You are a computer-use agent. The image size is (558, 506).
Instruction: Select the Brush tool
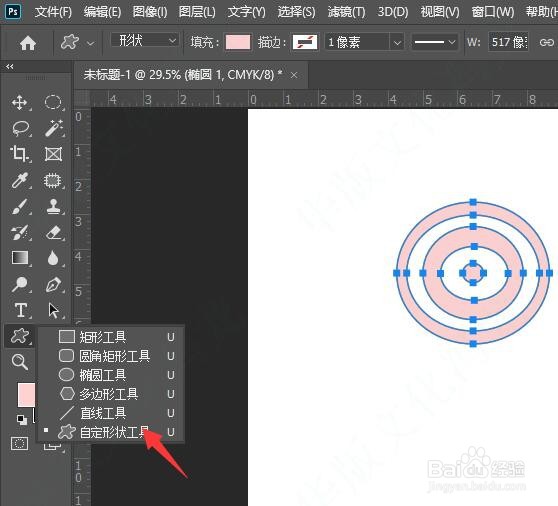tap(20, 206)
